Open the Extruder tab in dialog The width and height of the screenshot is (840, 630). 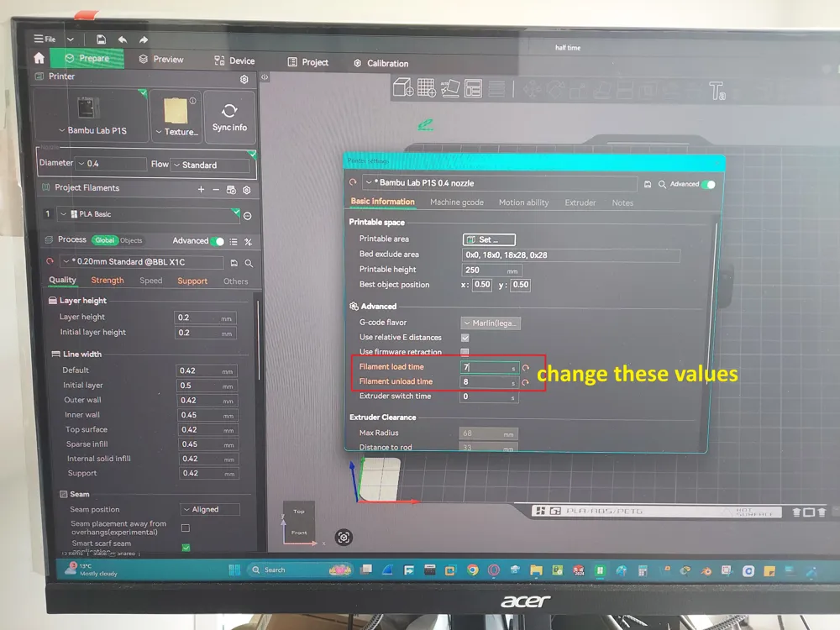tap(580, 203)
